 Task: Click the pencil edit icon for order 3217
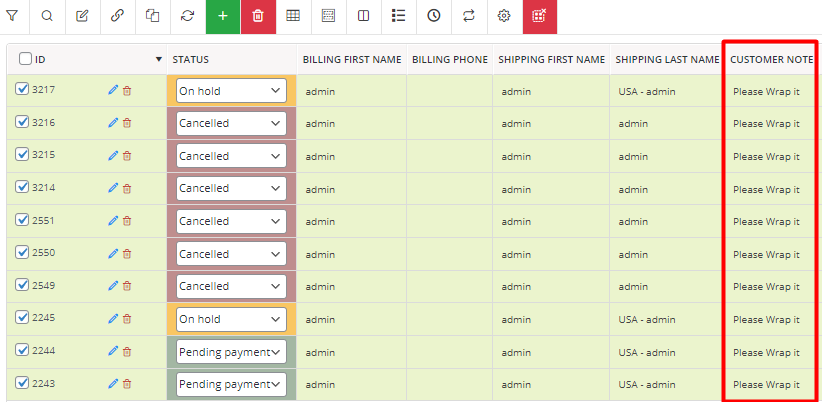click(113, 90)
